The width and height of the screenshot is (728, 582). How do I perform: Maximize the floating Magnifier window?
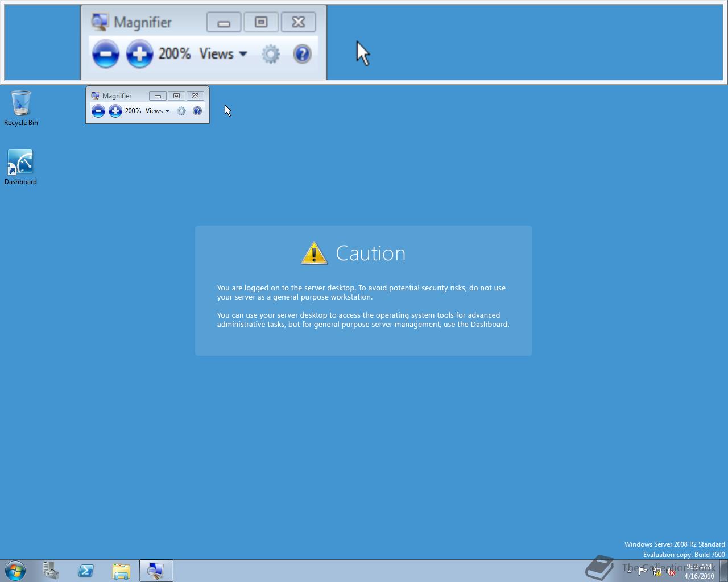click(176, 96)
